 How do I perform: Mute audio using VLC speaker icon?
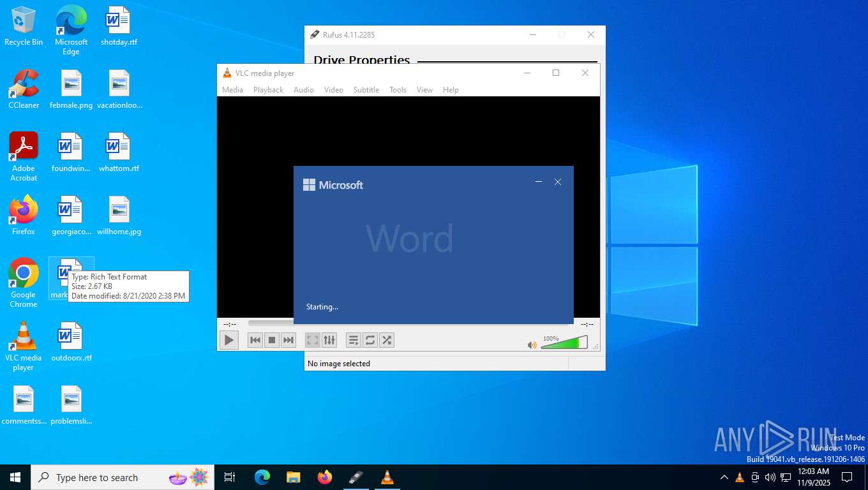coord(532,345)
